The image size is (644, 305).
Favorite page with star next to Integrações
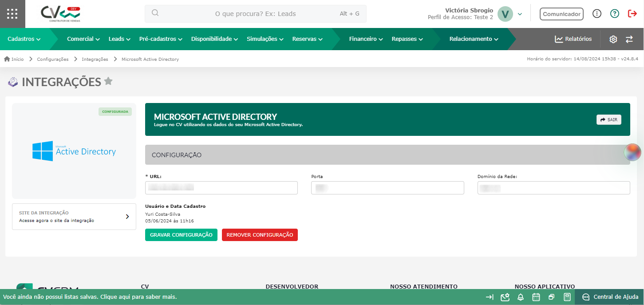coord(108,81)
